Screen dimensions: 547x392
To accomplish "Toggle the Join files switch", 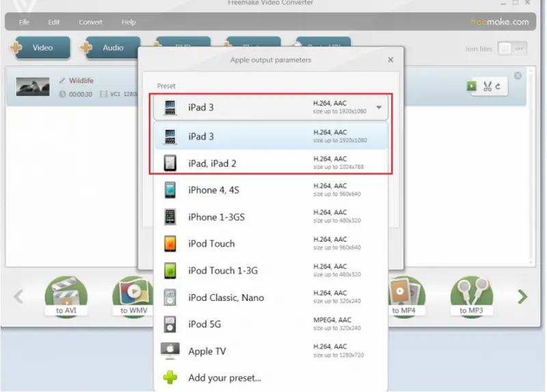I will pos(512,49).
